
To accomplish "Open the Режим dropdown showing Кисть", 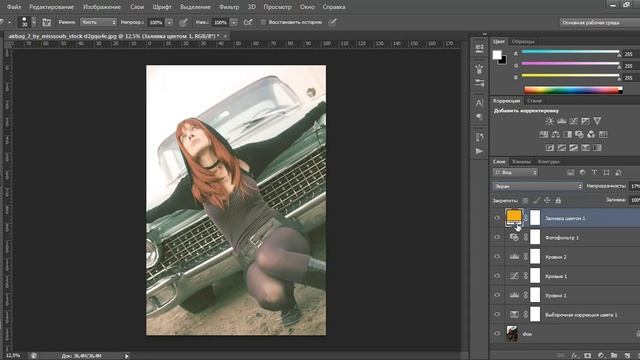I will 98,22.
